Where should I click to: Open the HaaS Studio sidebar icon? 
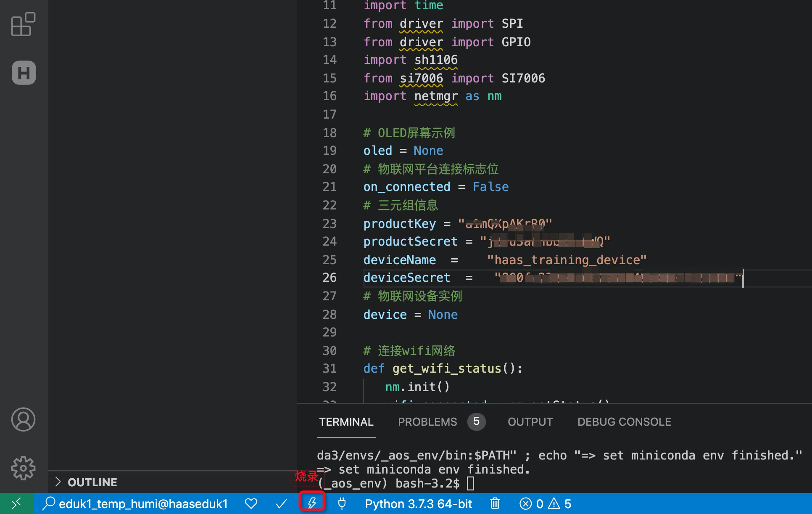pos(24,73)
